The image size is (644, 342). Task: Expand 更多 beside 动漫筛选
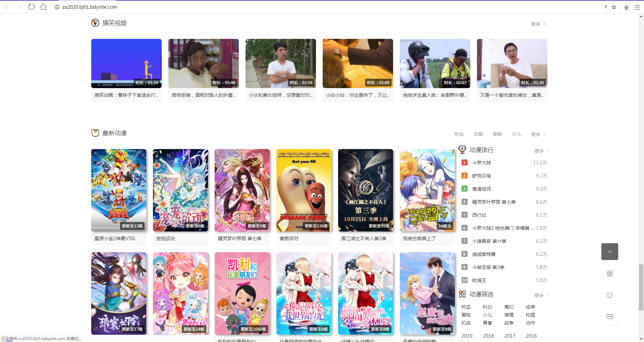coord(541,295)
